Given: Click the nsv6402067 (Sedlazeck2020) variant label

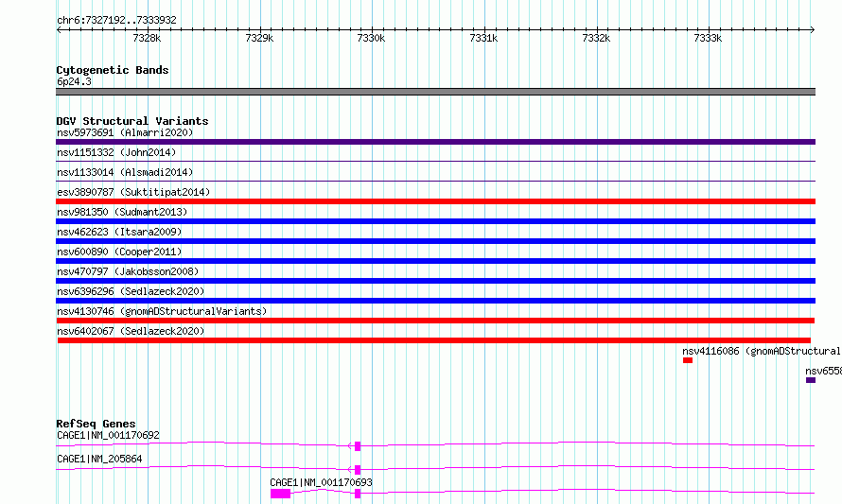Looking at the screenshot, I should pyautogui.click(x=131, y=331).
